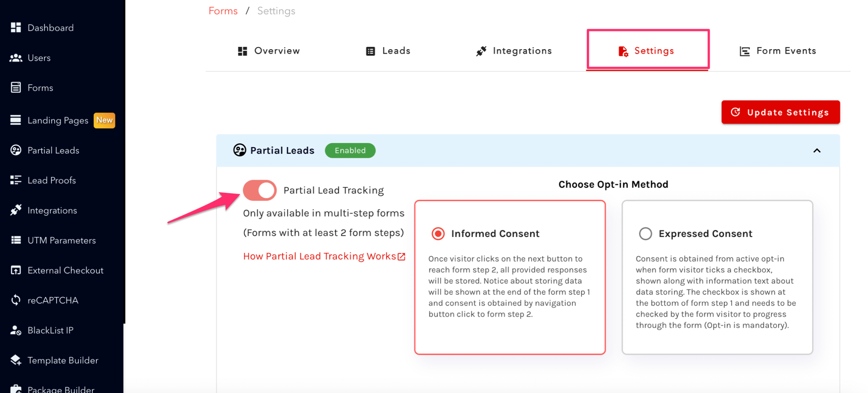Open How Partial Lead Tracking Works link

coord(324,256)
